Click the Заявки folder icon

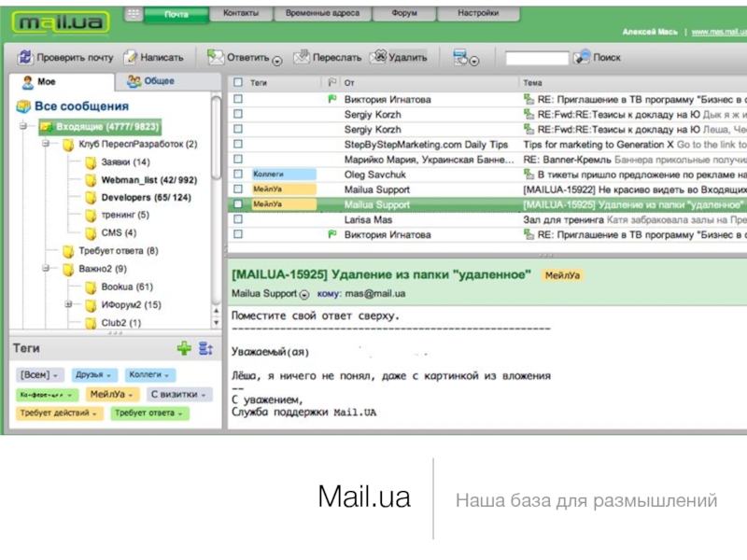pyautogui.click(x=91, y=162)
